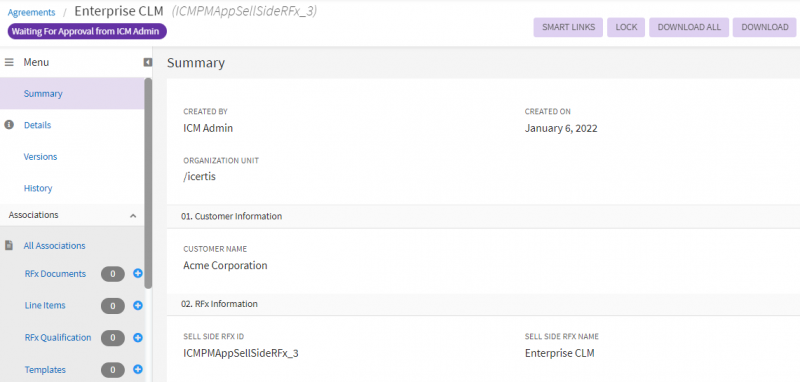This screenshot has height=382, width=800.
Task: Click the hamburger Menu icon
Action: coord(9,62)
